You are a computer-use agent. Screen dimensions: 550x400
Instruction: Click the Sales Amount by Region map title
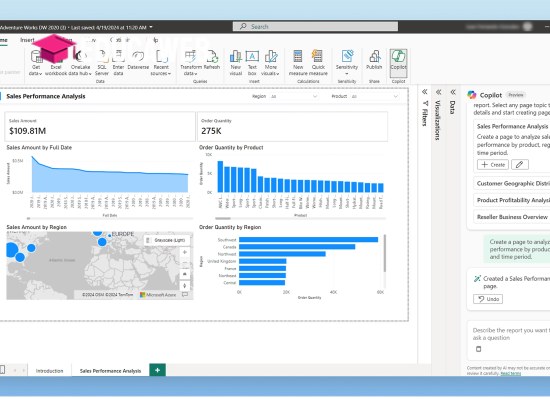pos(36,227)
